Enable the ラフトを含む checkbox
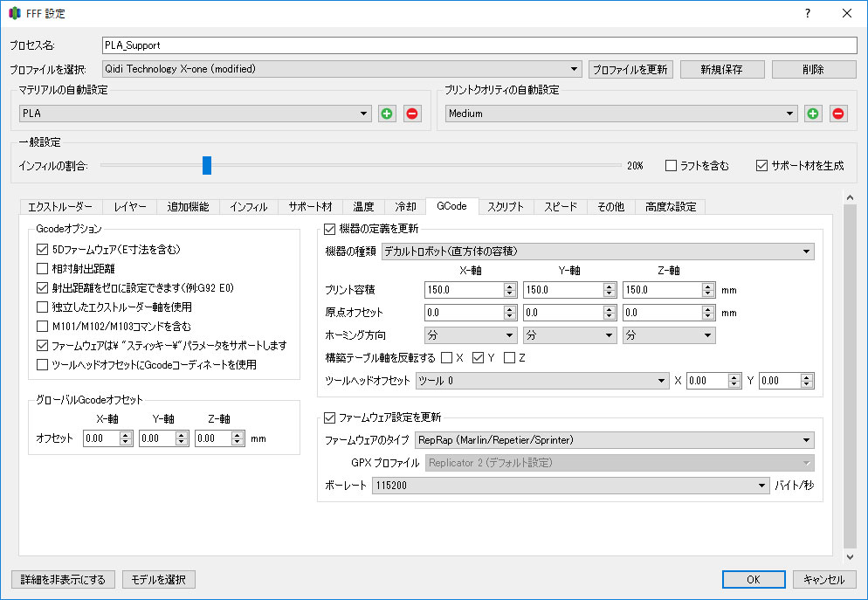 pos(671,165)
